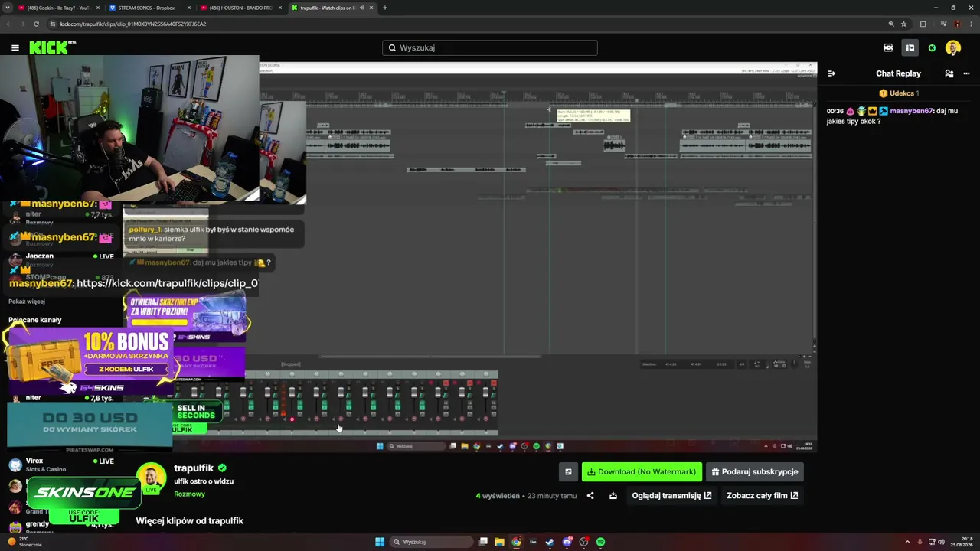Switch to the STREAM SONGS Dropbox tab
The image size is (980, 551).
(149, 8)
